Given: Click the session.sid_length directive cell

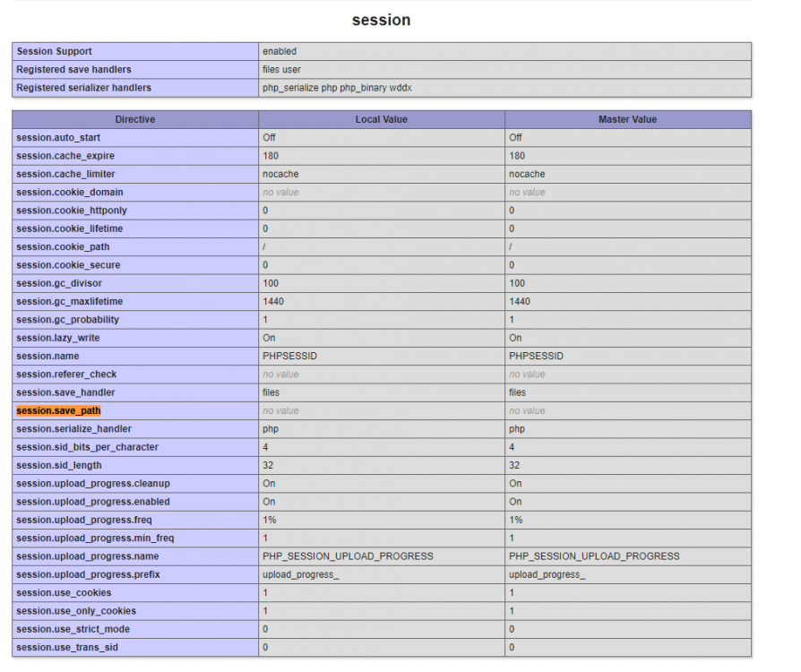Looking at the screenshot, I should click(59, 465).
